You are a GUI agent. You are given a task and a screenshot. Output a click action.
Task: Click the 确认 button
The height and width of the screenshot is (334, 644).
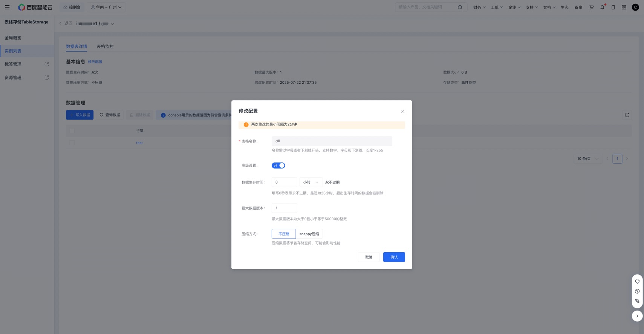[394, 257]
